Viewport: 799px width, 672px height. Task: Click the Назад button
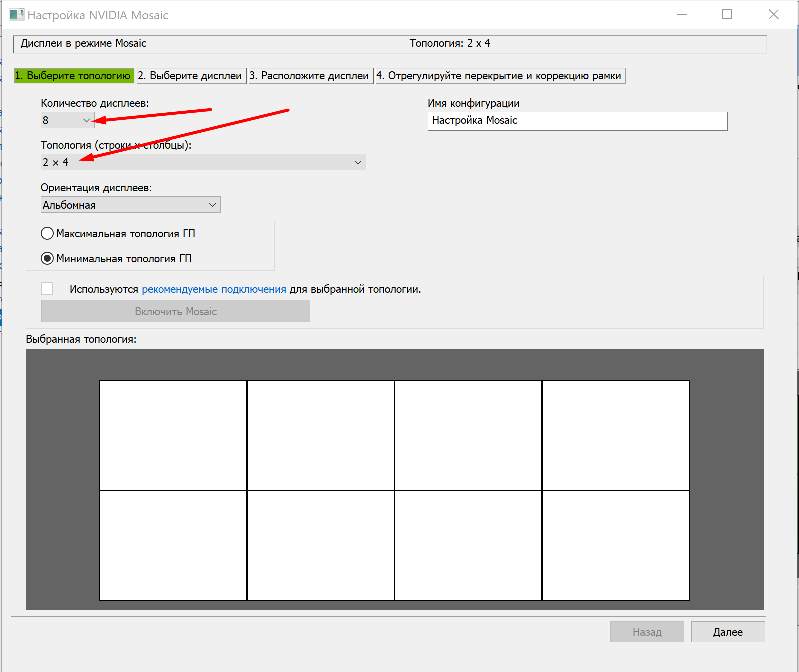[x=647, y=632]
